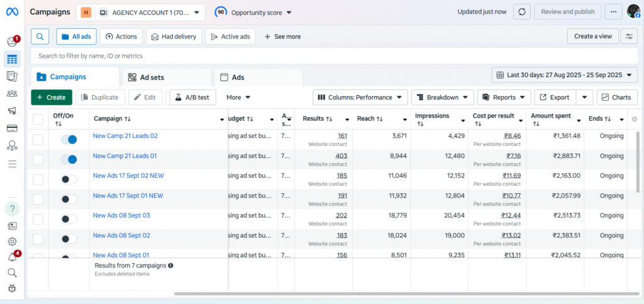Viewport: 644px width, 304px height.
Task: Open the Breakdown dropdown
Action: 442,98
